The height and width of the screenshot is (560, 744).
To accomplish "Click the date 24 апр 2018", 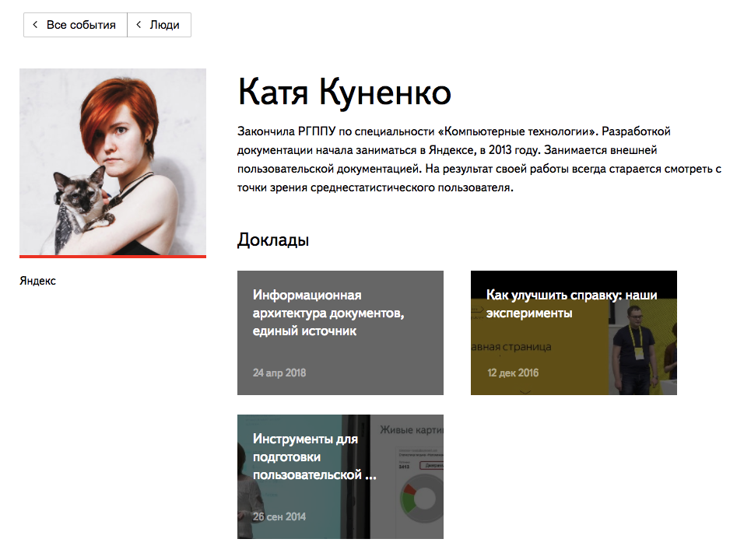I will pos(279,373).
